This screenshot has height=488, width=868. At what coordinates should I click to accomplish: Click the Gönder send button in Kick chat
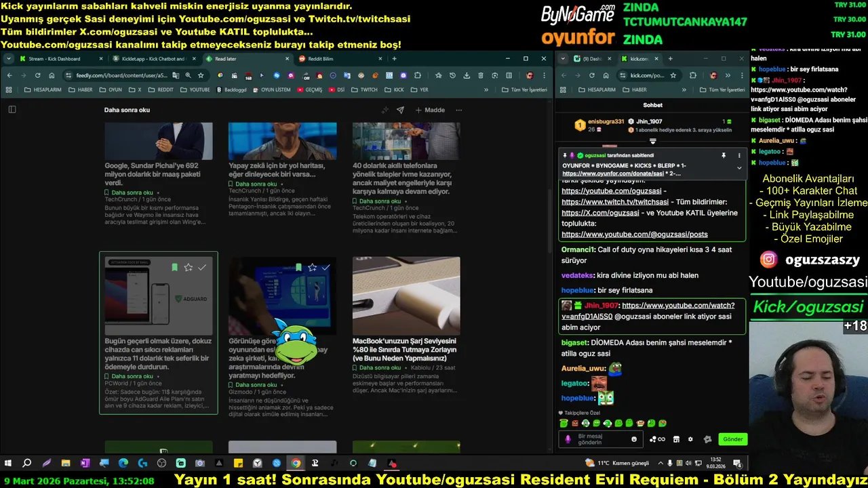[732, 439]
